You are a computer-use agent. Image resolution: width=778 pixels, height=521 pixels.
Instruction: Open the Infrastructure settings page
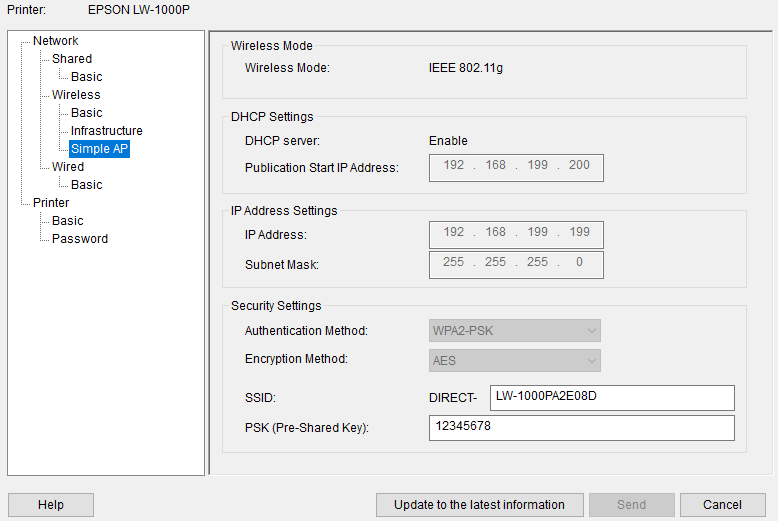pos(107,130)
